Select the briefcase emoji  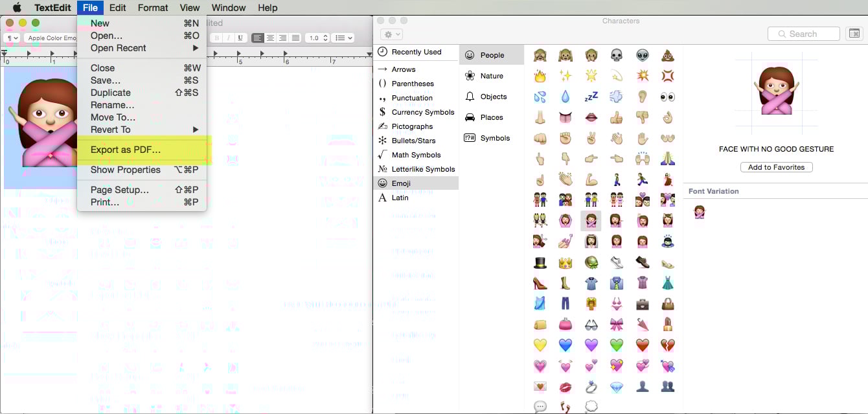point(642,304)
